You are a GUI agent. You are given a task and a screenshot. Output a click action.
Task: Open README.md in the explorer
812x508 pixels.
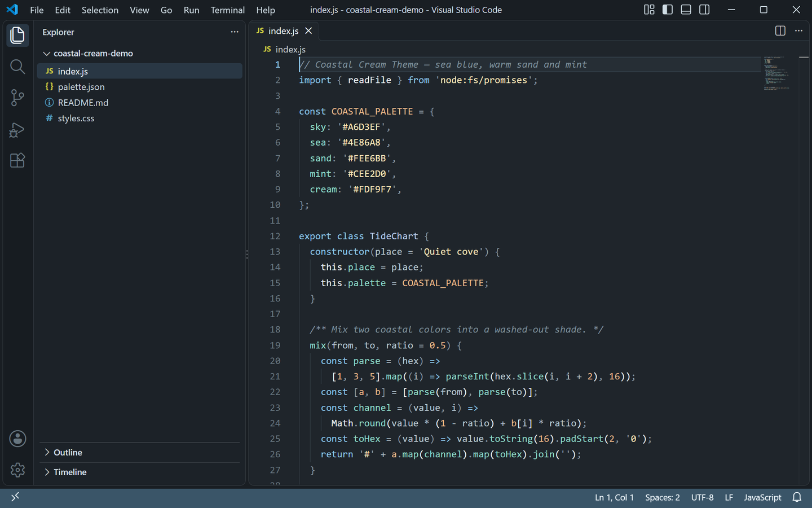tap(140, 103)
